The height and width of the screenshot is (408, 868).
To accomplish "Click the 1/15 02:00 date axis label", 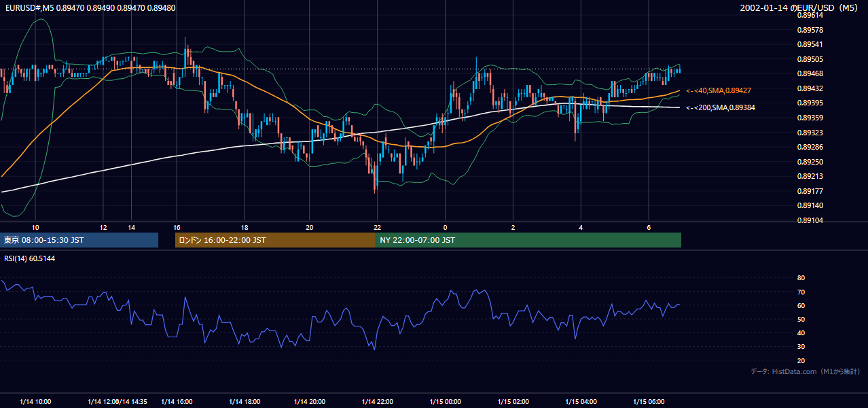I will tap(513, 401).
